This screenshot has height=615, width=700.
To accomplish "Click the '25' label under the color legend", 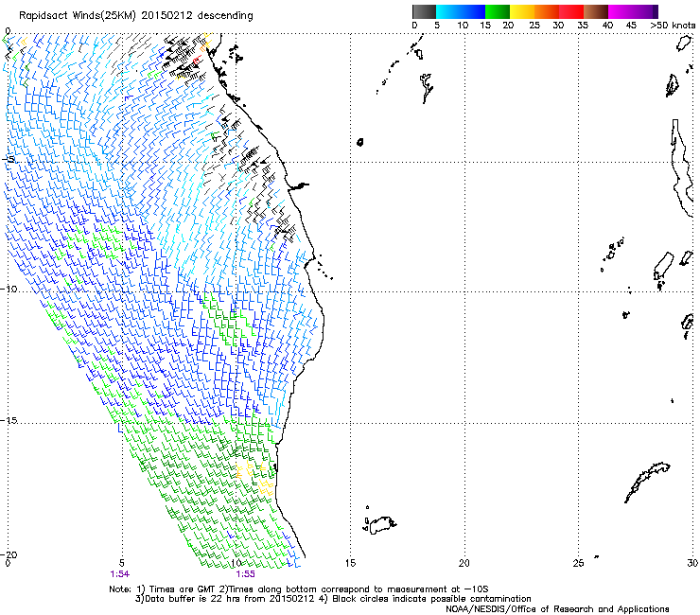I will pos(534,26).
